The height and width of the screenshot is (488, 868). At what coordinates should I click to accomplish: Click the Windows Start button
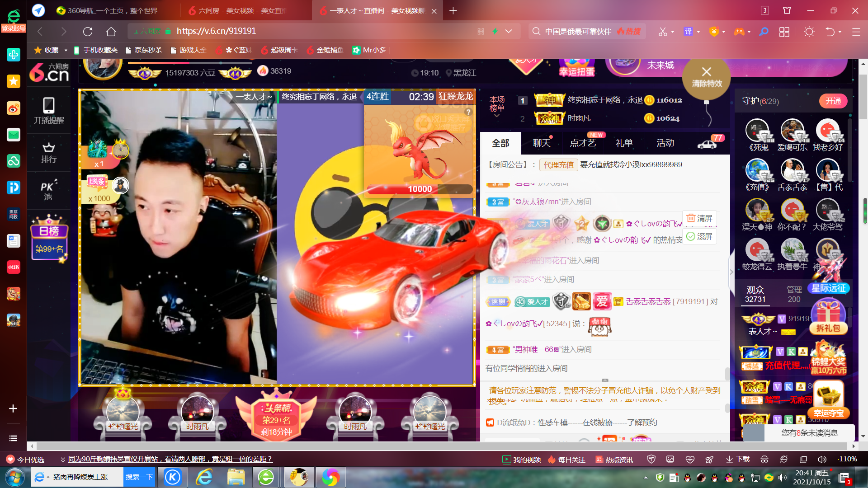click(14, 477)
